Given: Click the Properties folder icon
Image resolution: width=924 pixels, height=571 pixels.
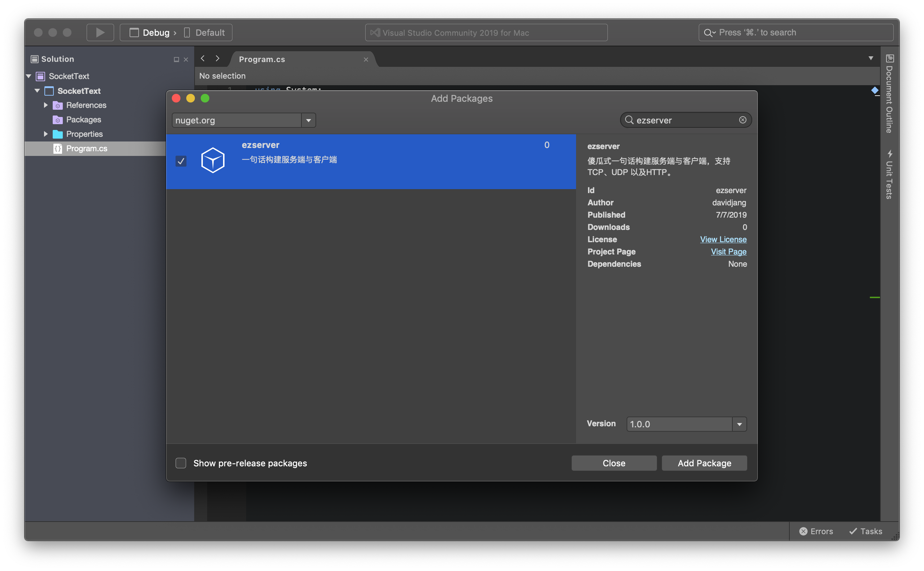Looking at the screenshot, I should click(x=57, y=134).
